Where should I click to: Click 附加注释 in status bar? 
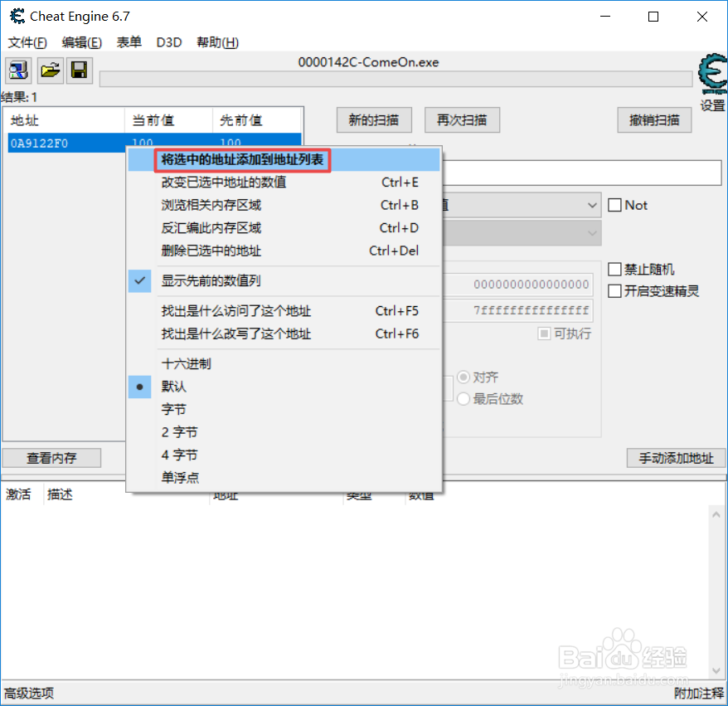point(699,694)
